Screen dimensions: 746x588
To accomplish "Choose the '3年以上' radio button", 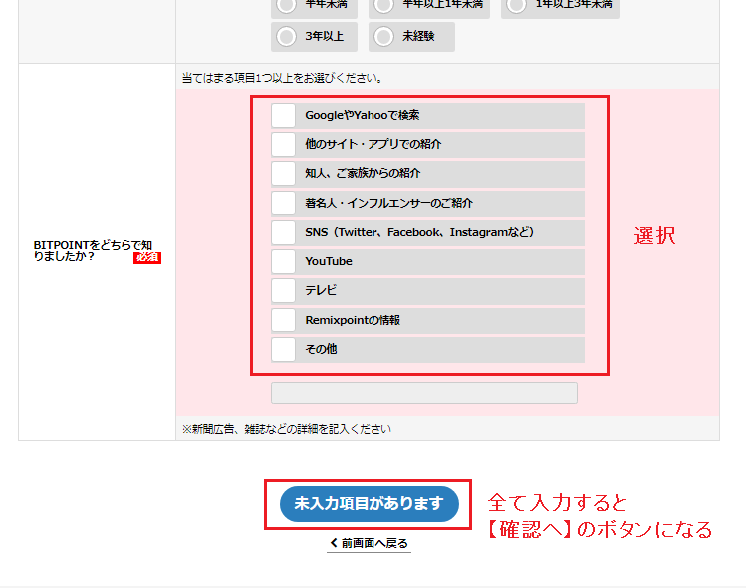I will click(x=287, y=37).
